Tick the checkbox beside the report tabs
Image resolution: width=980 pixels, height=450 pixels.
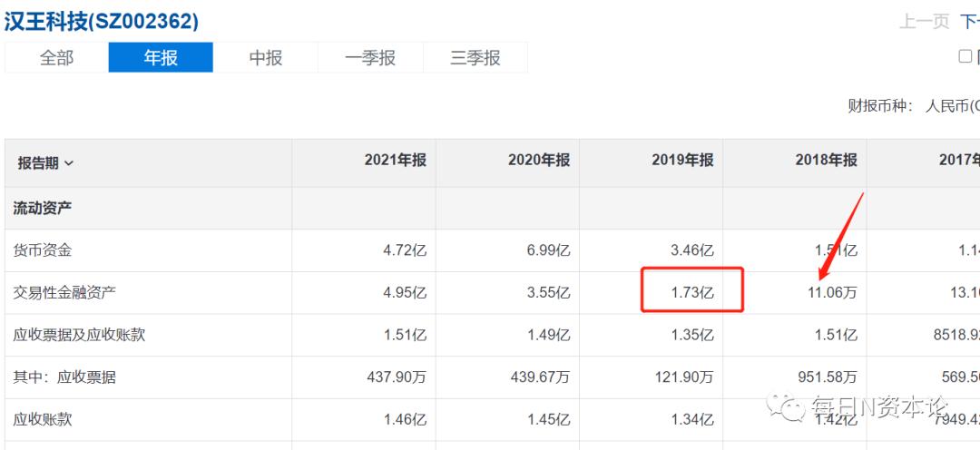pos(965,56)
